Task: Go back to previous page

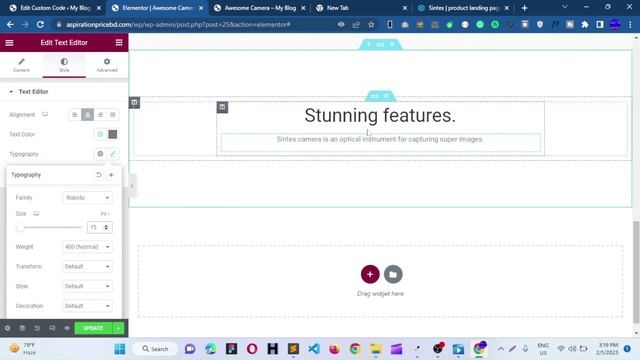Action: point(10,24)
